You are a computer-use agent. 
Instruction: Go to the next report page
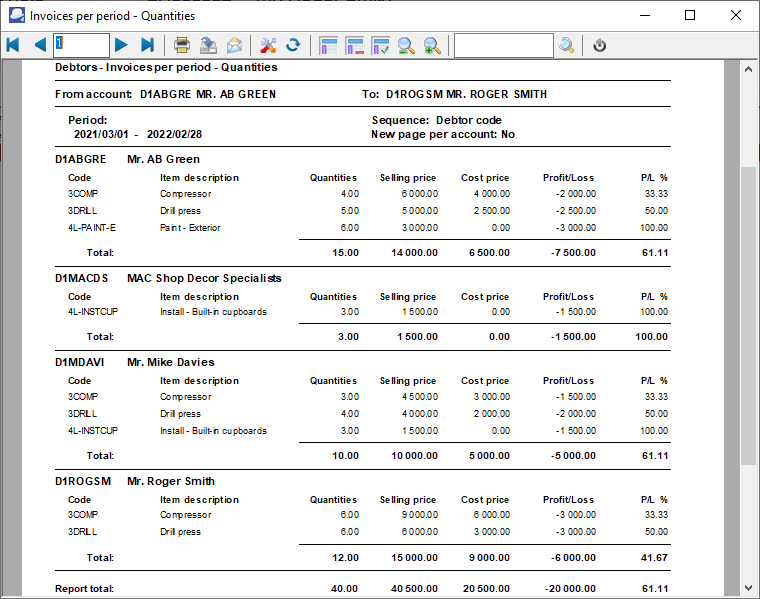(x=121, y=45)
